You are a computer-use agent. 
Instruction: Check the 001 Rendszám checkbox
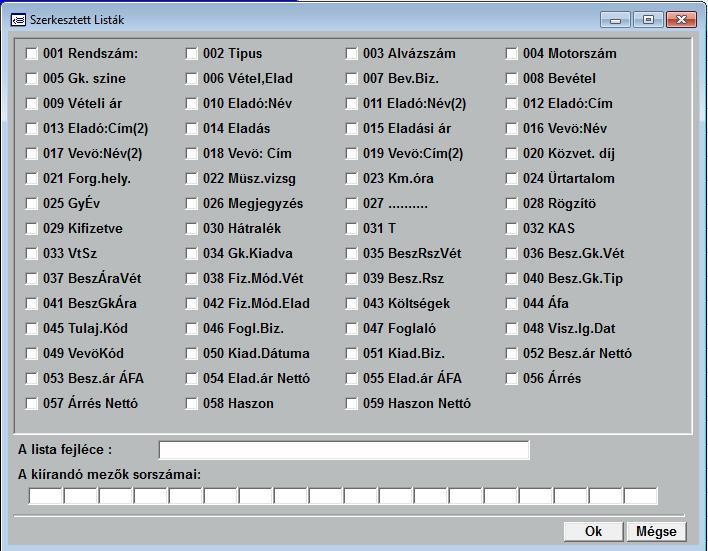(32, 54)
